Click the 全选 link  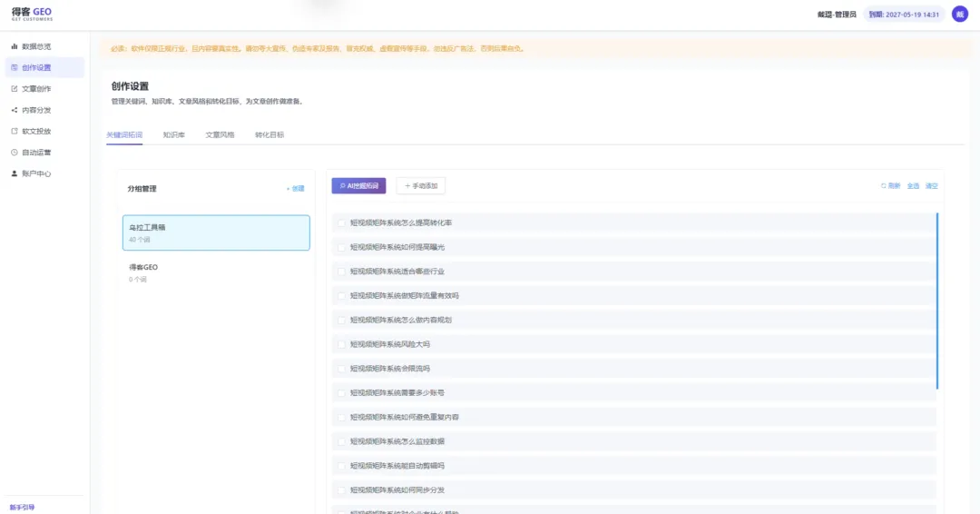click(x=913, y=186)
